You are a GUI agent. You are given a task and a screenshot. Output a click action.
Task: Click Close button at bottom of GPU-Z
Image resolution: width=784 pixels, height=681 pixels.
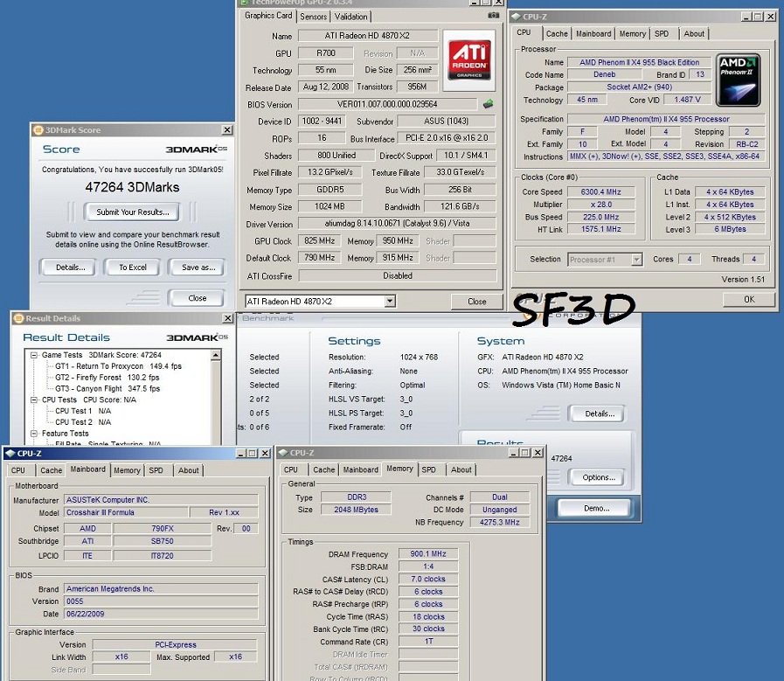(476, 302)
